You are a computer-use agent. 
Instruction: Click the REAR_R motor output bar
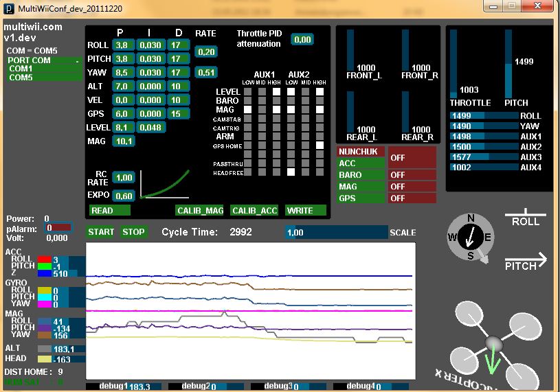(x=405, y=112)
